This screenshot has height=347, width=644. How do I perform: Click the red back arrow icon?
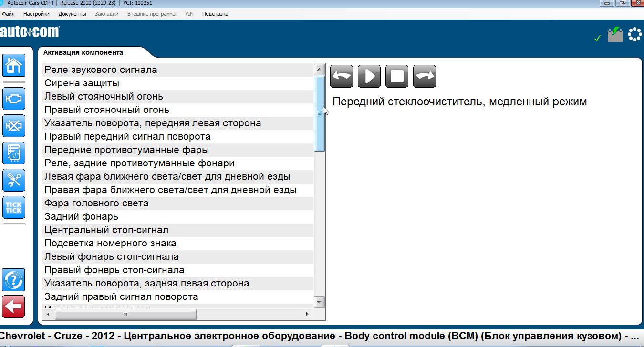(14, 306)
